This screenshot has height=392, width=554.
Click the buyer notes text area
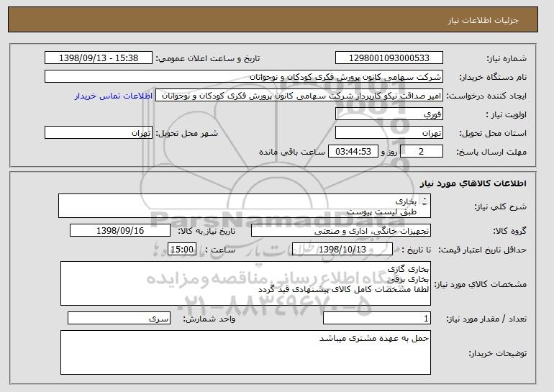[245, 352]
